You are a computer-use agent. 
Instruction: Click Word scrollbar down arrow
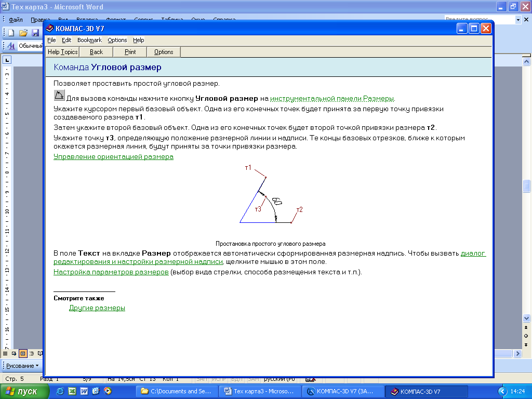click(x=526, y=318)
